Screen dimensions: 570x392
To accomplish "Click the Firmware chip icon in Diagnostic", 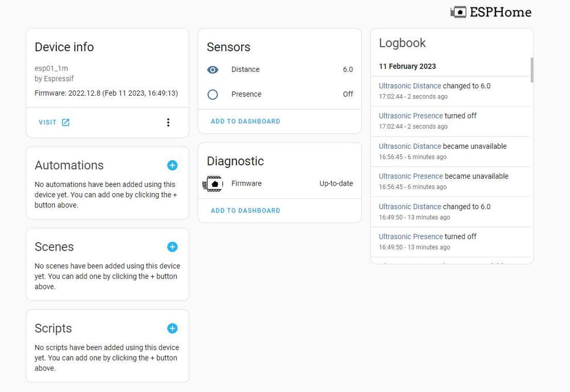I will pos(213,184).
